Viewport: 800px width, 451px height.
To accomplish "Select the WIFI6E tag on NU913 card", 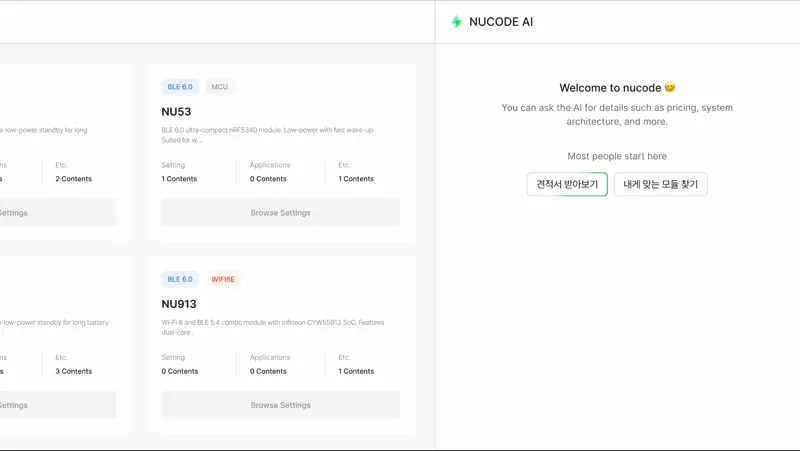I will point(222,279).
